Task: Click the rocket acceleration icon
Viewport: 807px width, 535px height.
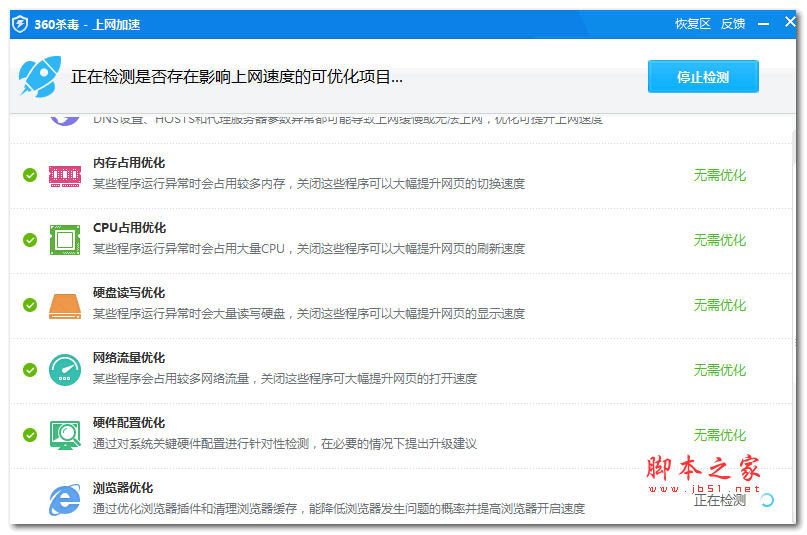Action: click(x=42, y=77)
